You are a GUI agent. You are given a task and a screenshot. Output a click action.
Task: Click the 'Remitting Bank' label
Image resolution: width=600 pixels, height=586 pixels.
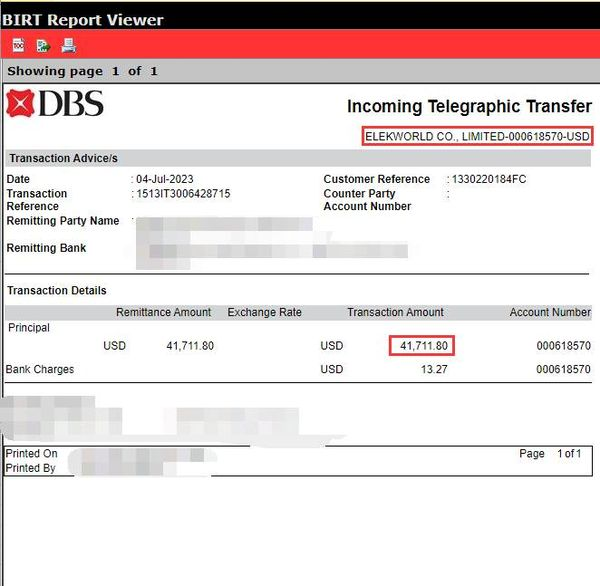[46, 248]
